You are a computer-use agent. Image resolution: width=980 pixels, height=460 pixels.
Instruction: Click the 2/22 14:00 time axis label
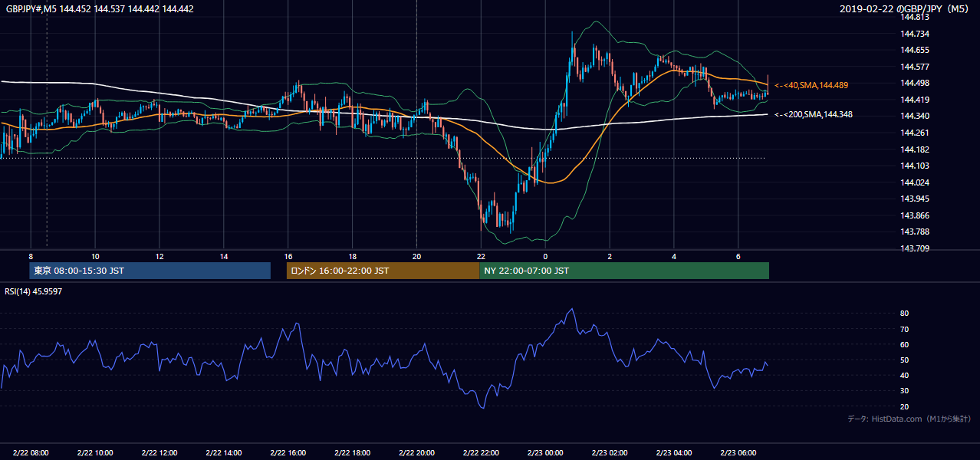pos(224,452)
